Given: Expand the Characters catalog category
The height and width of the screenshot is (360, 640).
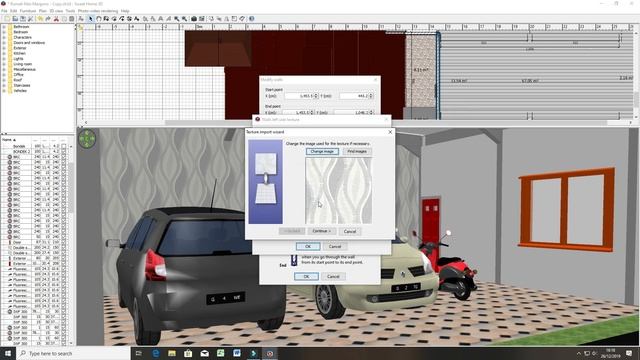Looking at the screenshot, I should [4, 37].
